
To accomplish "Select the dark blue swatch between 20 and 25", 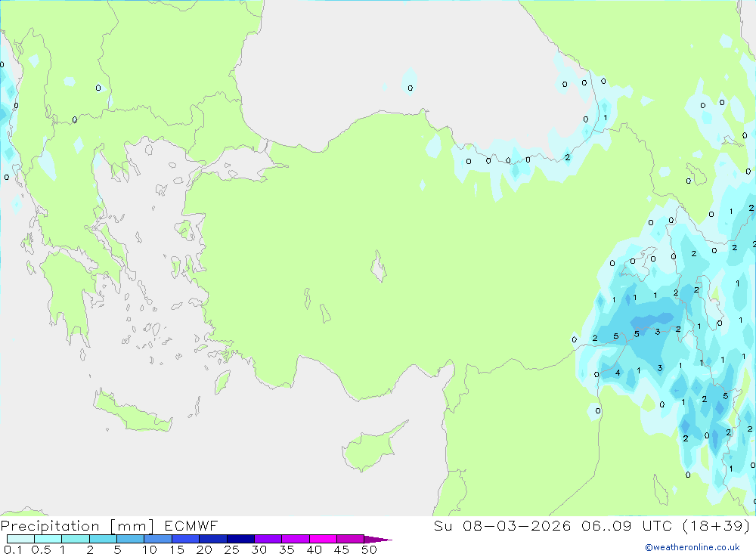I will [x=213, y=539].
